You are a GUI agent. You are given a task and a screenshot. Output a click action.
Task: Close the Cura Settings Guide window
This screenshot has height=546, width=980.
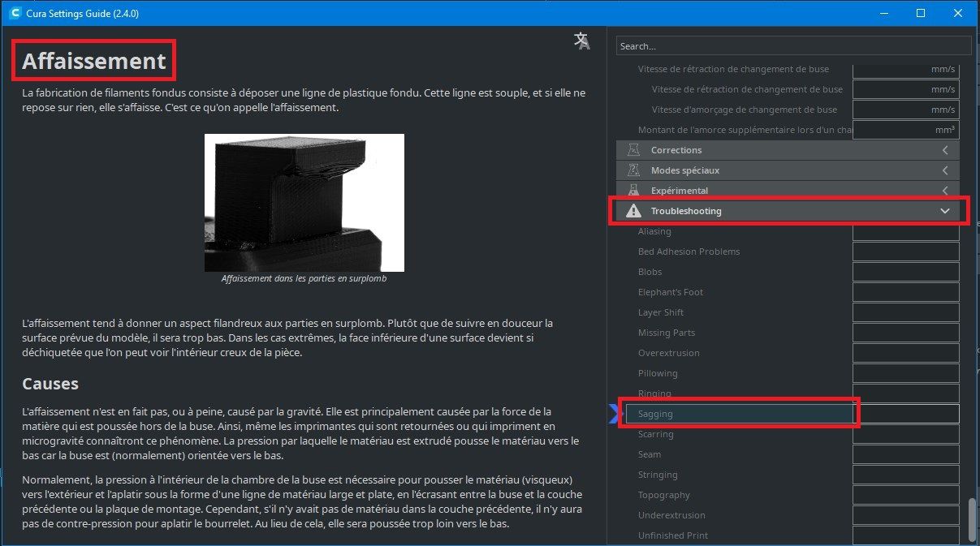click(958, 13)
